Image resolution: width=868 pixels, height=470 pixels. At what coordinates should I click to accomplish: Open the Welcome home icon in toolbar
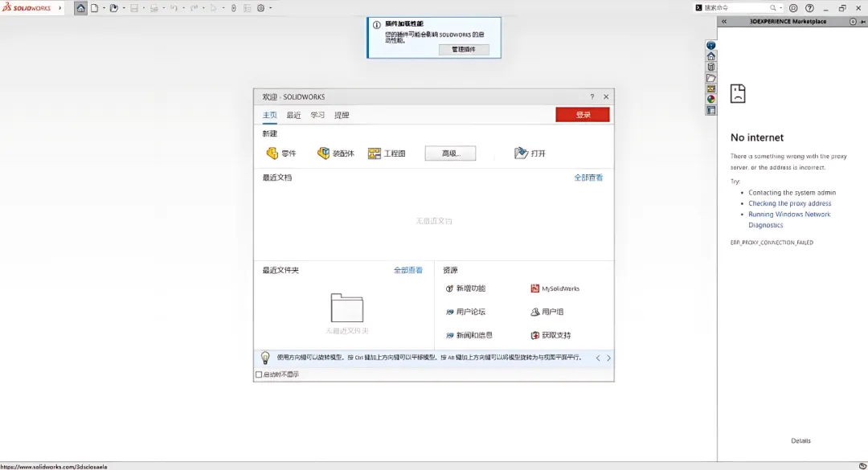[x=81, y=8]
